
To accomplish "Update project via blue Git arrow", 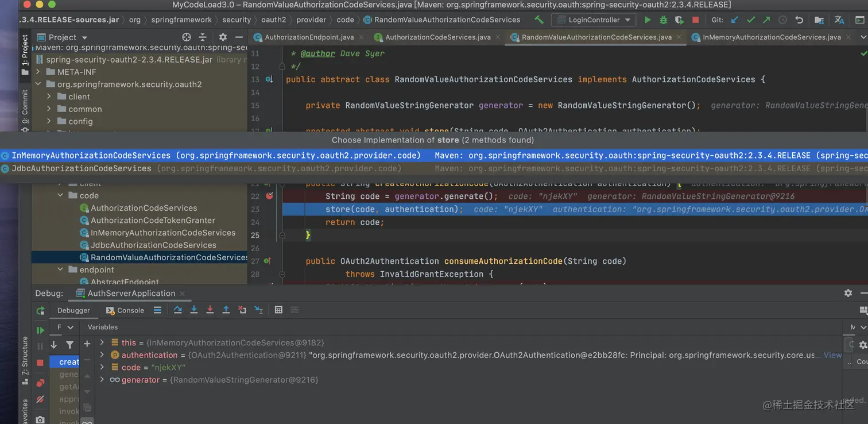I will point(734,20).
